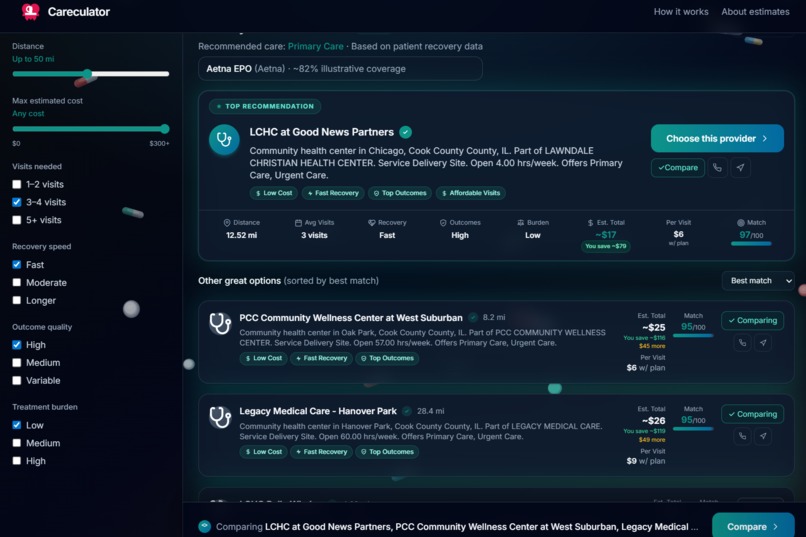Uncheck the Fast recovery speed checkbox
Screen dimensions: 806x537
(17, 265)
